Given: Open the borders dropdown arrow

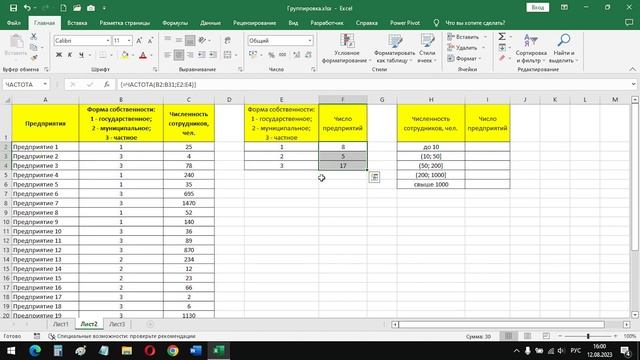Looking at the screenshot, I should 111,55.
